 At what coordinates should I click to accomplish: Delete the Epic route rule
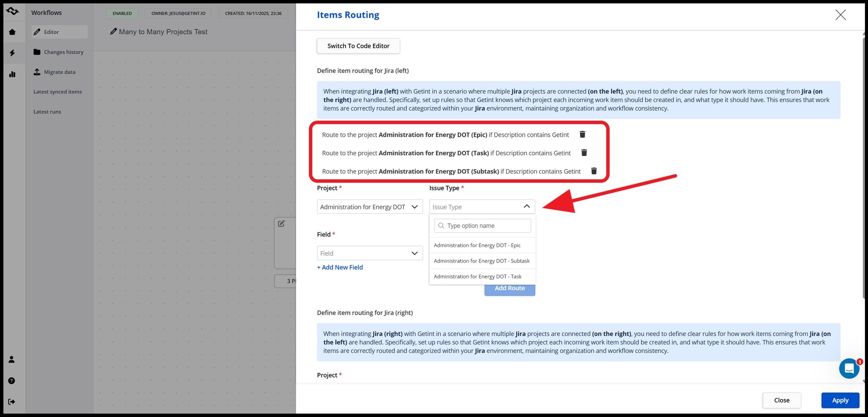pyautogui.click(x=582, y=134)
